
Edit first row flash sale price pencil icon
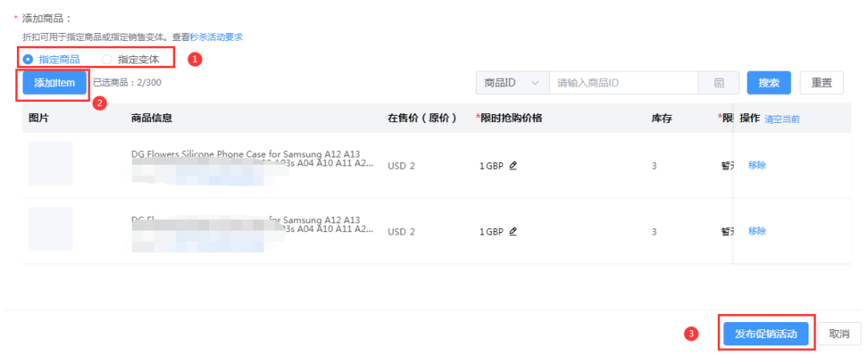[513, 165]
